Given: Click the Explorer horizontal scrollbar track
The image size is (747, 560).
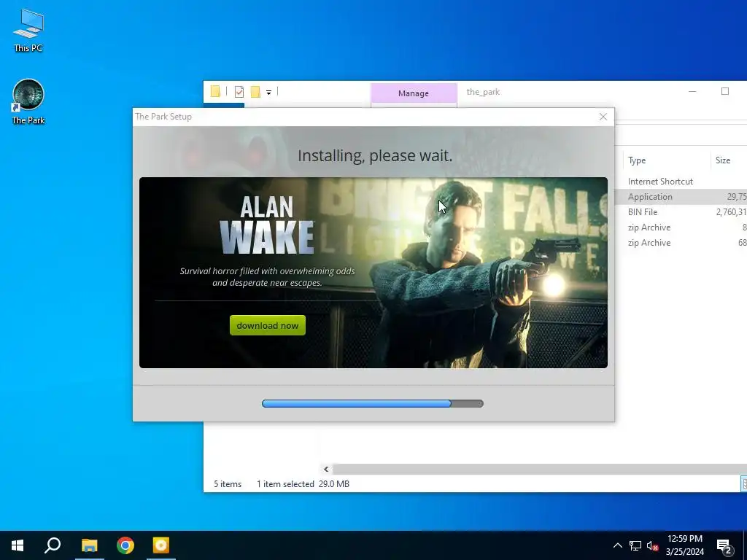Looking at the screenshot, I should point(539,469).
